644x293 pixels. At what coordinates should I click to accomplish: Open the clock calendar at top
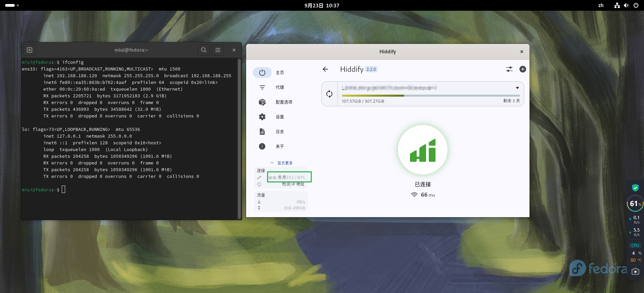(x=322, y=5)
